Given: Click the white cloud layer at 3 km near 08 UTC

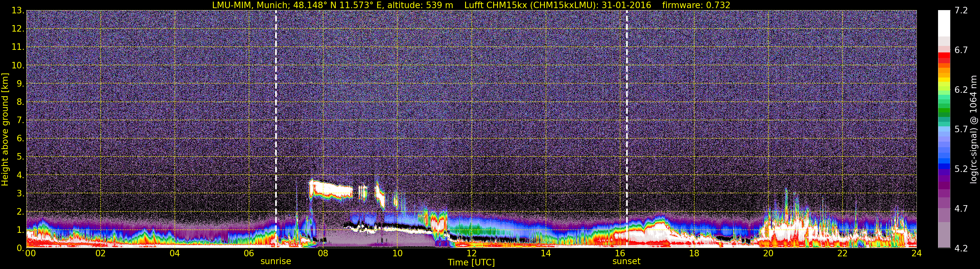Looking at the screenshot, I should 331,189.
